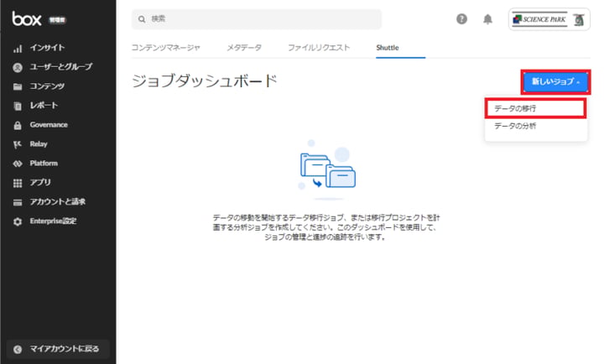Open the notifications bell icon

[x=487, y=19]
